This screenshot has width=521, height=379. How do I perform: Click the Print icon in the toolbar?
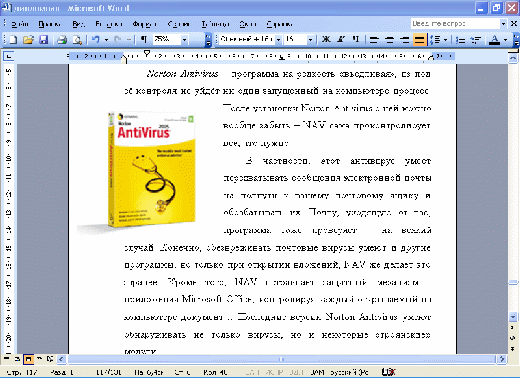click(x=62, y=40)
